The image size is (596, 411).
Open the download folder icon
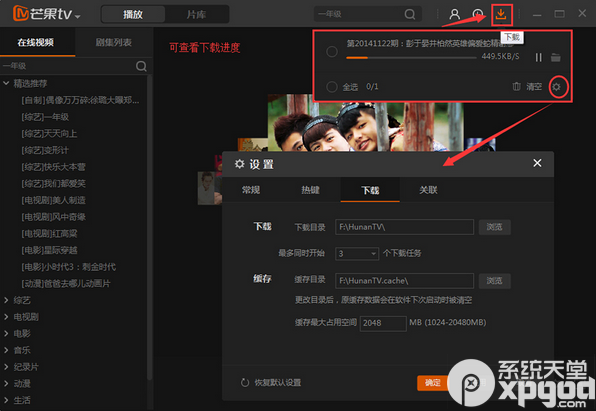(x=556, y=57)
